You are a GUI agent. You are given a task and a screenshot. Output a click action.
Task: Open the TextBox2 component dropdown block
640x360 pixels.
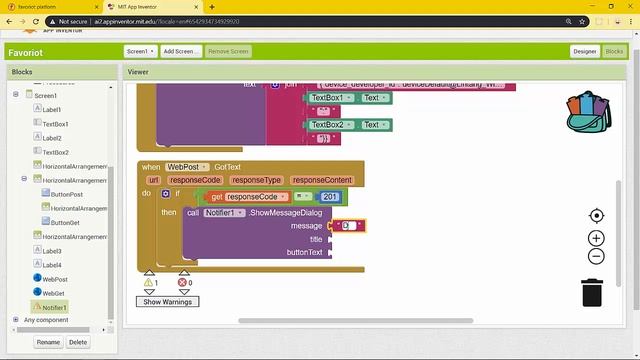click(x=331, y=125)
